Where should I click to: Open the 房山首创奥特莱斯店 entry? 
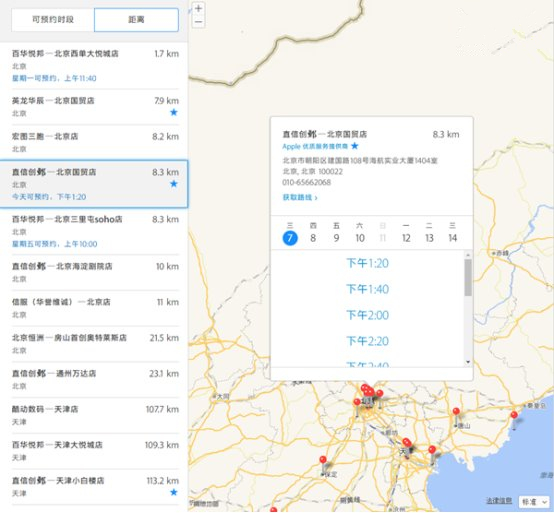[x=94, y=344]
